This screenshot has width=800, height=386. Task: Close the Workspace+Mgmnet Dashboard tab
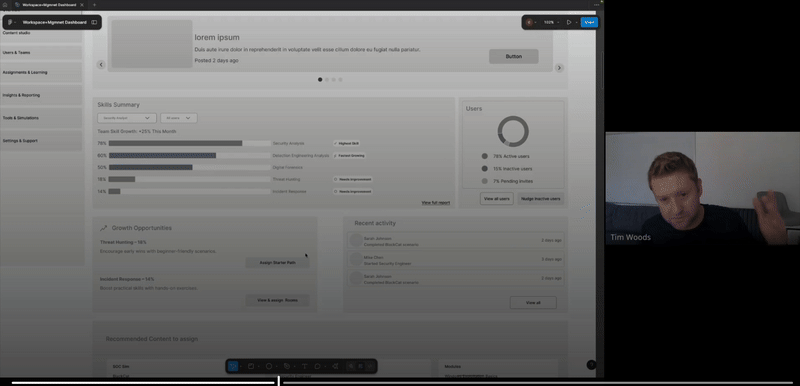point(82,5)
